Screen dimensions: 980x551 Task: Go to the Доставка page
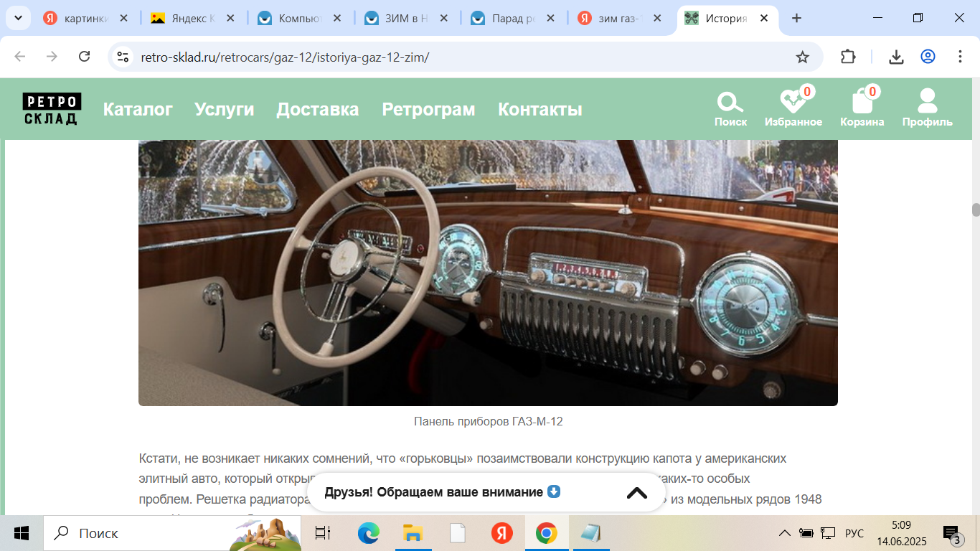317,109
